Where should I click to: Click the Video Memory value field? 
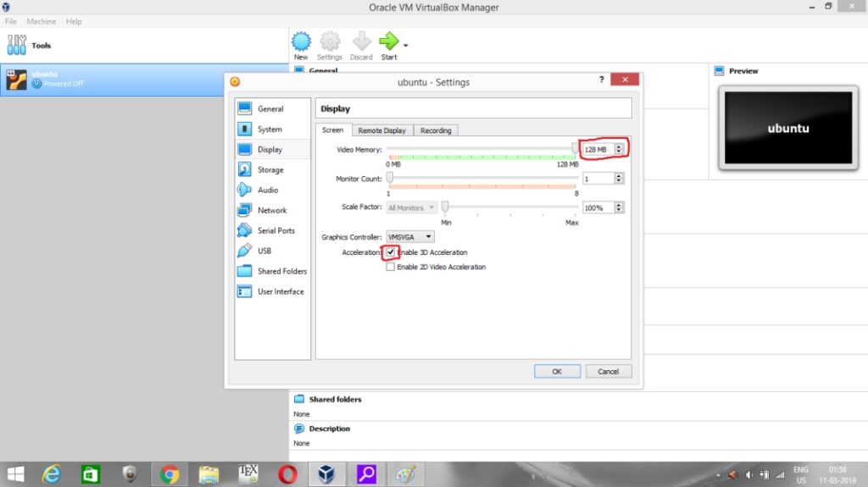coord(598,149)
